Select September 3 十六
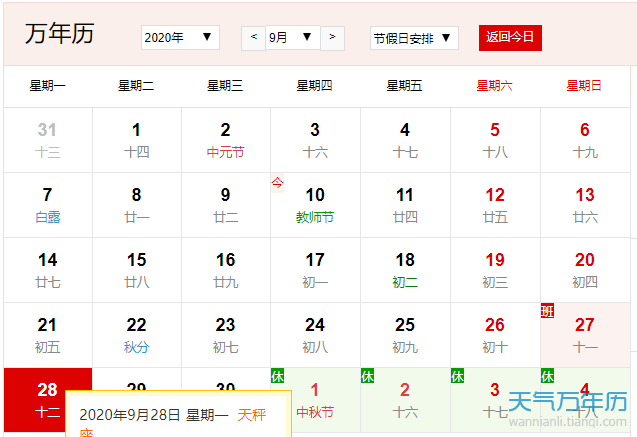This screenshot has width=637, height=437. click(x=315, y=140)
